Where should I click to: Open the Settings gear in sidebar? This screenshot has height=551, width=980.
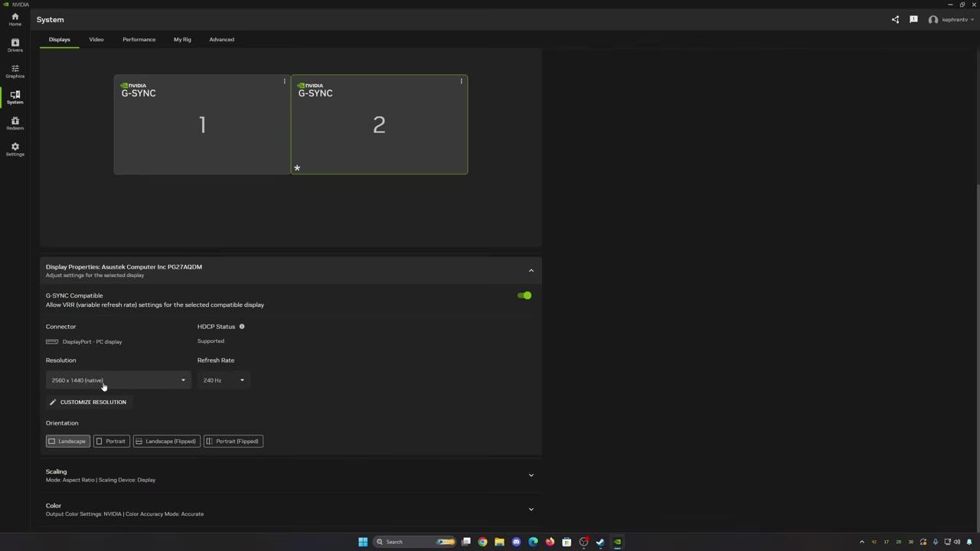(15, 149)
